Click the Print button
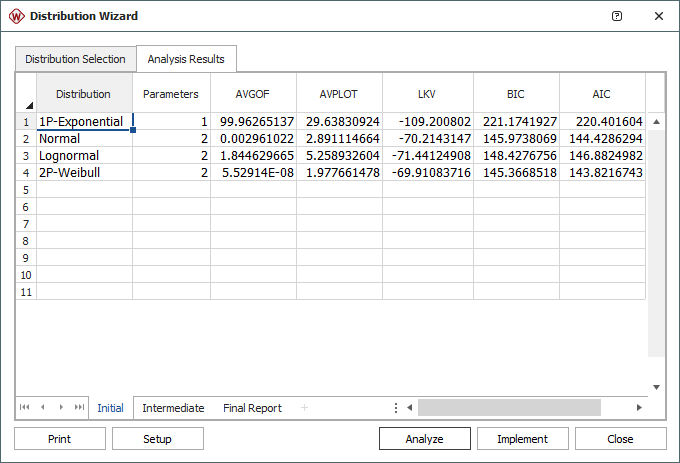680x463 pixels. [60, 439]
